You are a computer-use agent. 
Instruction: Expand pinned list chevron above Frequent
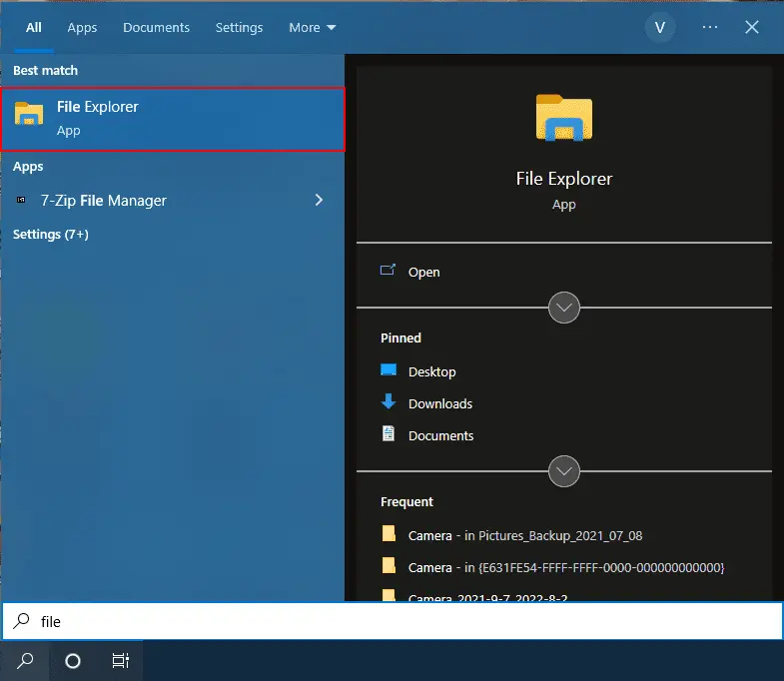[x=564, y=471]
